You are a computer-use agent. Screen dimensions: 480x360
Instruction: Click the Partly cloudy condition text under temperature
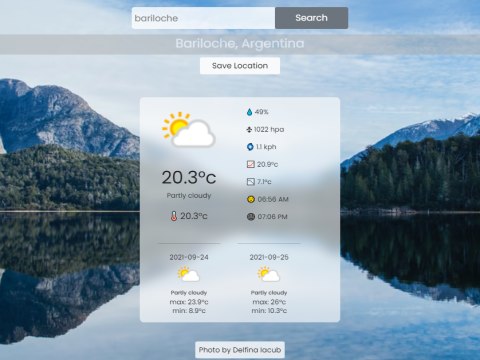click(x=189, y=196)
